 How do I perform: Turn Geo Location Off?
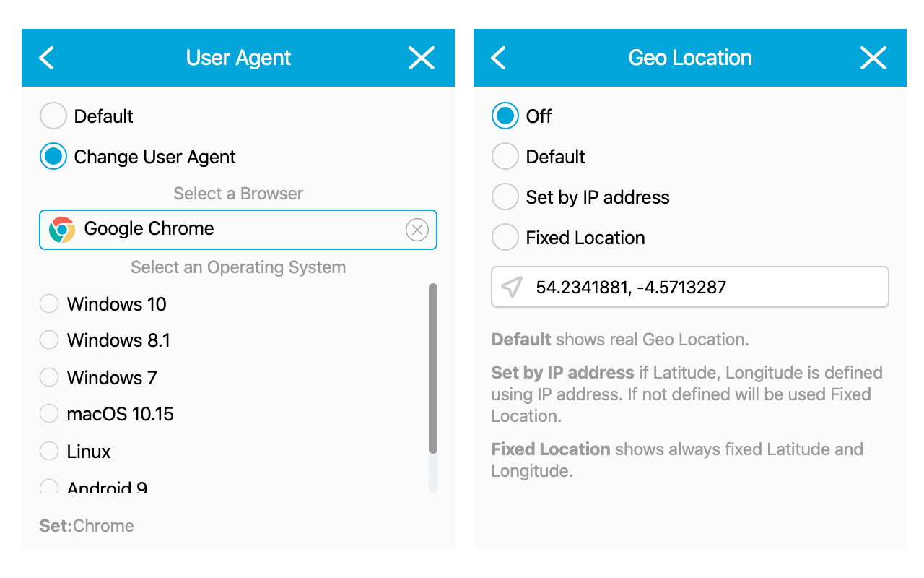click(x=505, y=116)
